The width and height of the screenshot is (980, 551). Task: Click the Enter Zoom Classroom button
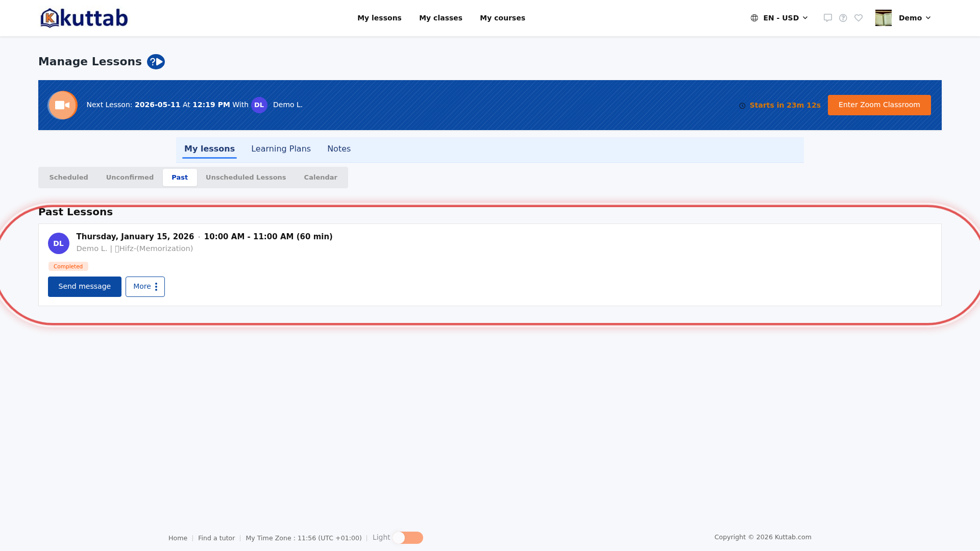pyautogui.click(x=879, y=105)
